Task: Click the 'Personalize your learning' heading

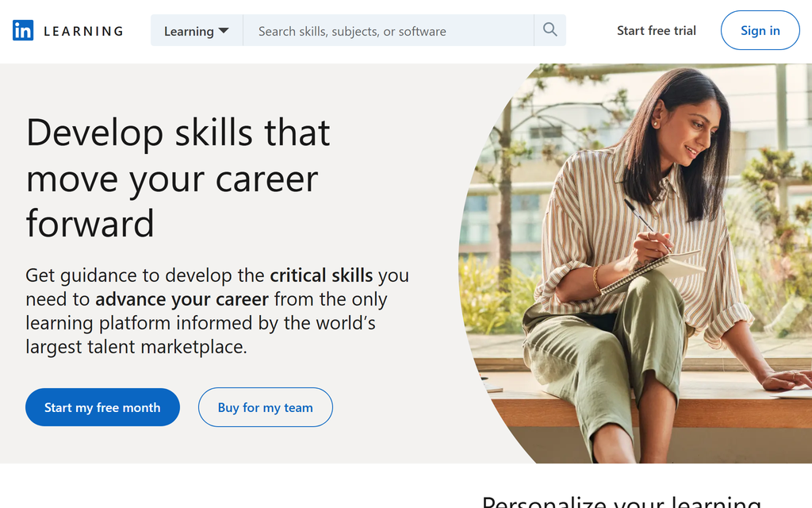Action: pyautogui.click(x=622, y=502)
